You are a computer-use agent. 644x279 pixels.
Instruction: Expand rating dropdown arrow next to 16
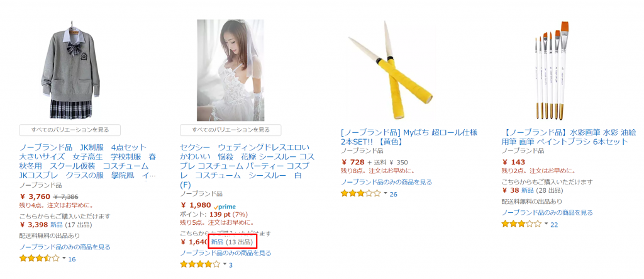click(x=64, y=259)
